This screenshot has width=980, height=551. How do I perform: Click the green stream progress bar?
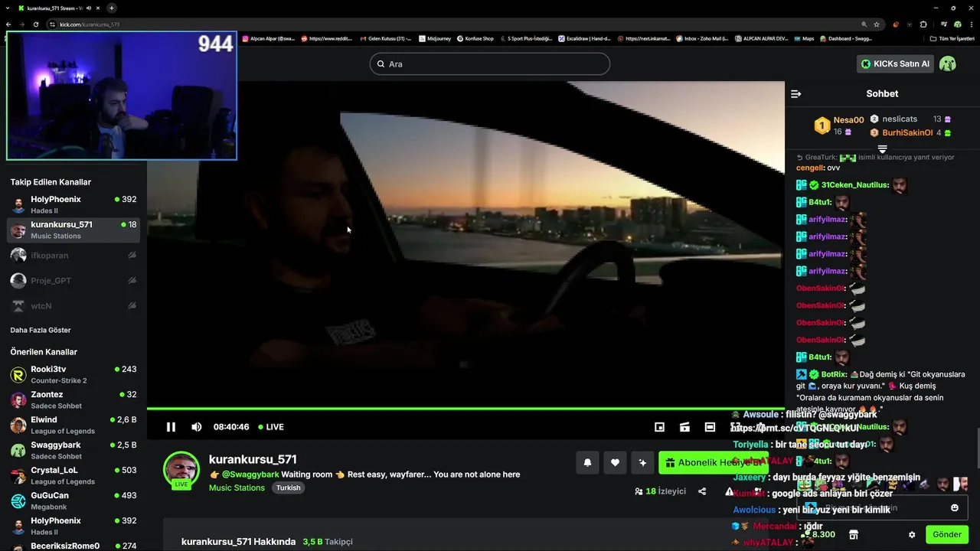[x=465, y=409]
